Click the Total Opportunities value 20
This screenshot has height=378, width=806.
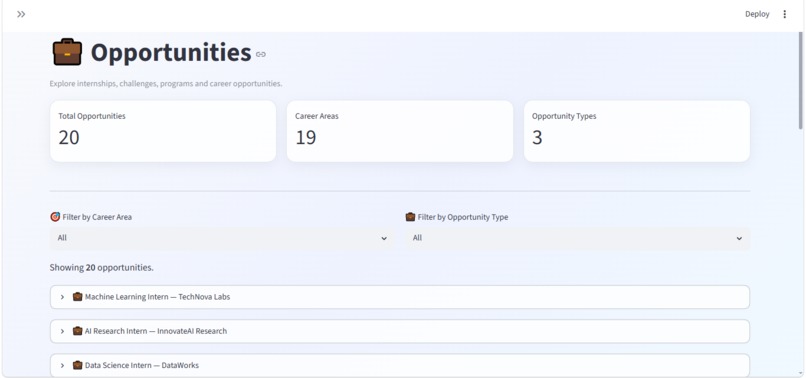pos(69,137)
